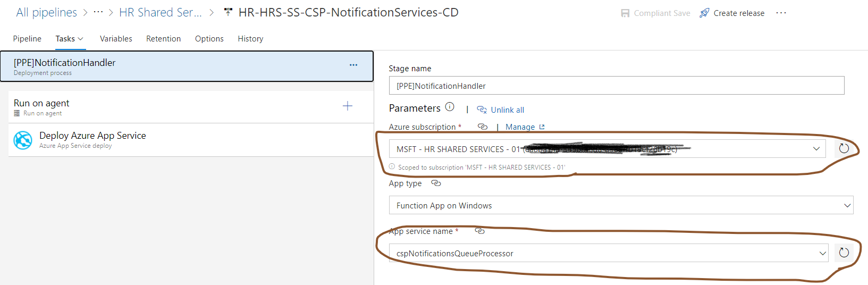This screenshot has width=868, height=285.
Task: Click the subscription scope info icon
Action: pos(392,166)
